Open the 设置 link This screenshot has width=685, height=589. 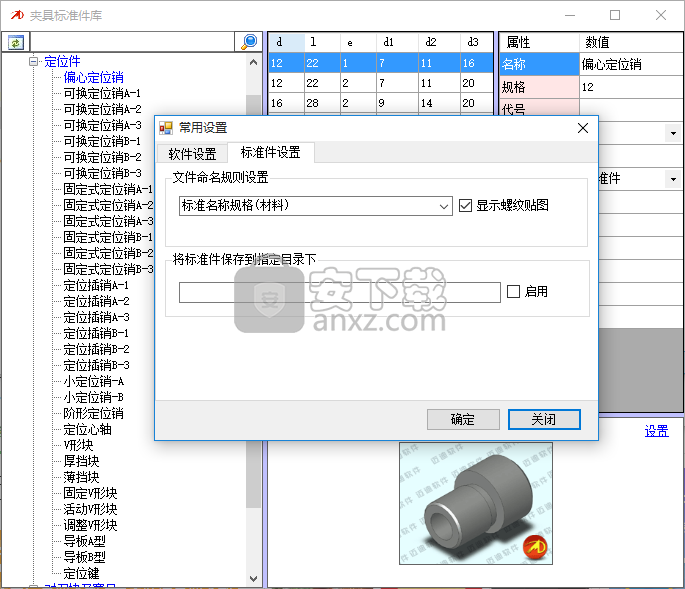coord(656,431)
